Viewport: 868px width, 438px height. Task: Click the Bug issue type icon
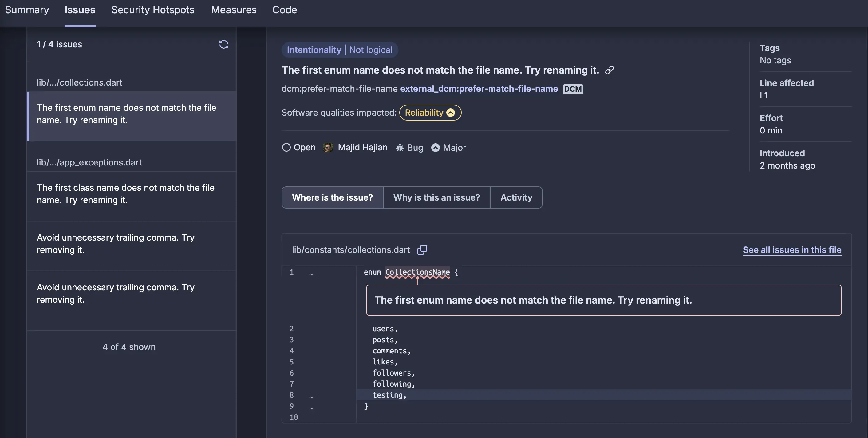399,147
